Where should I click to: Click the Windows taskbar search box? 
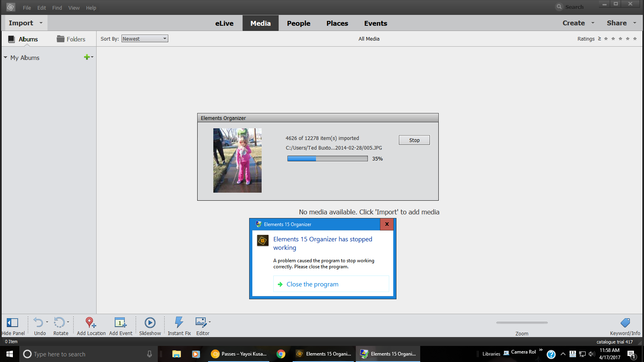[x=89, y=354]
